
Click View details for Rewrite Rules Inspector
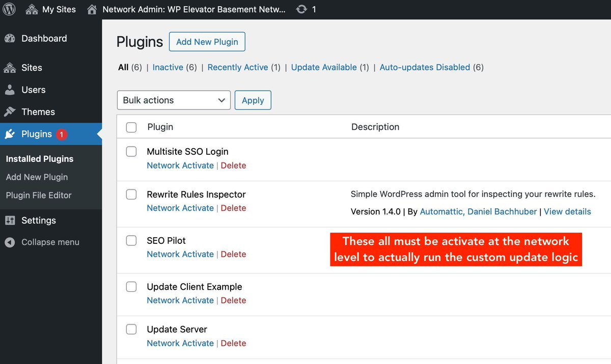567,212
